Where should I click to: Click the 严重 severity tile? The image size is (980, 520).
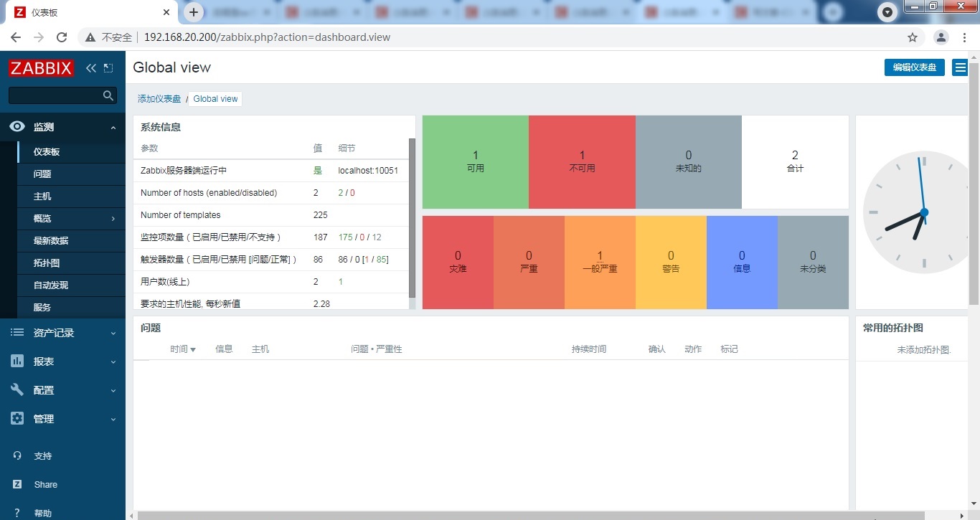click(x=529, y=263)
